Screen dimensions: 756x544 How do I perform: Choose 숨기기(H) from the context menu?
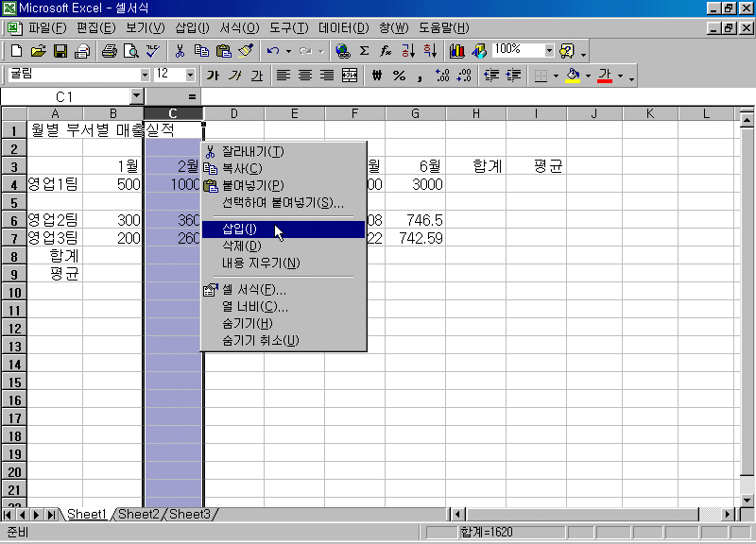[x=283, y=323]
